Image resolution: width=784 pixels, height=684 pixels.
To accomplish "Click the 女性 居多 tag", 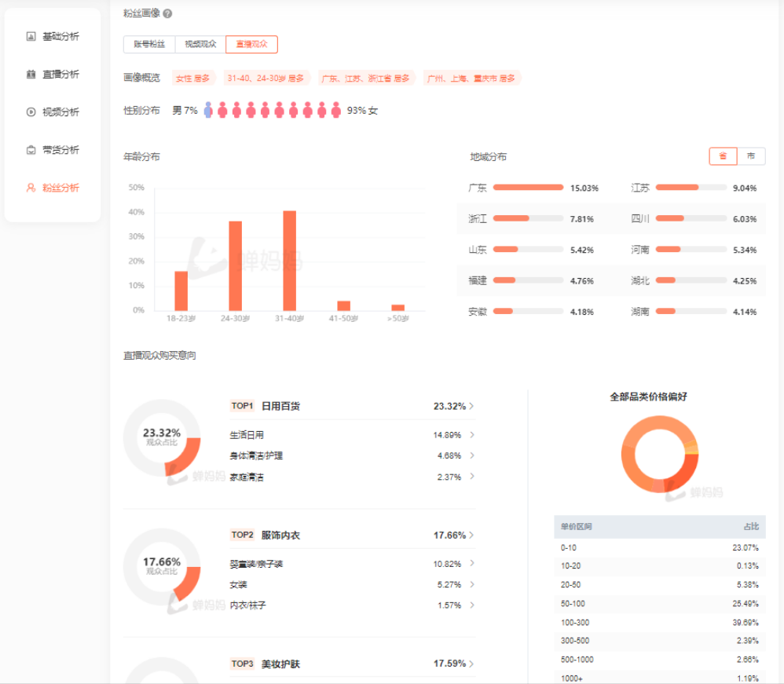I will pos(193,78).
